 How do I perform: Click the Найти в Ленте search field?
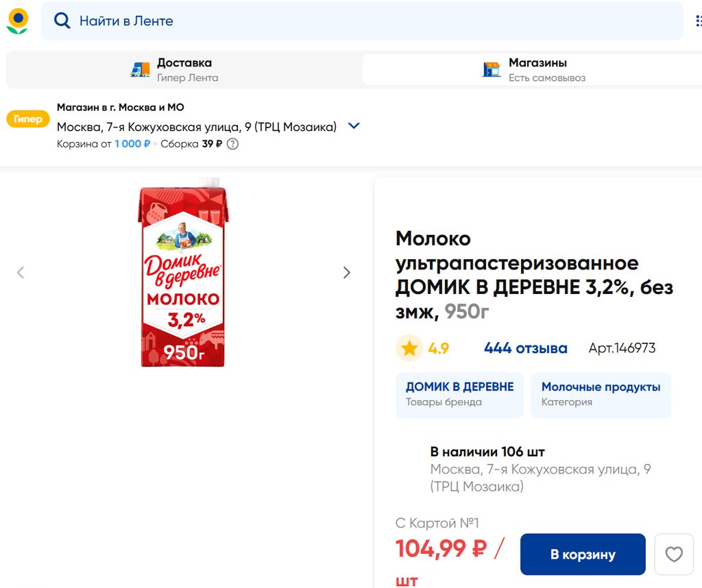(370, 21)
